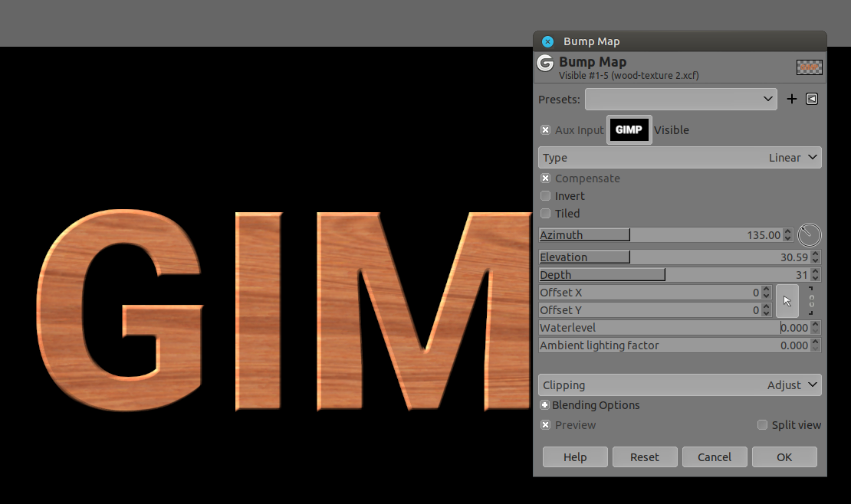Viewport: 851px width, 504px height.
Task: Enable the Tiled checkbox
Action: click(x=545, y=213)
